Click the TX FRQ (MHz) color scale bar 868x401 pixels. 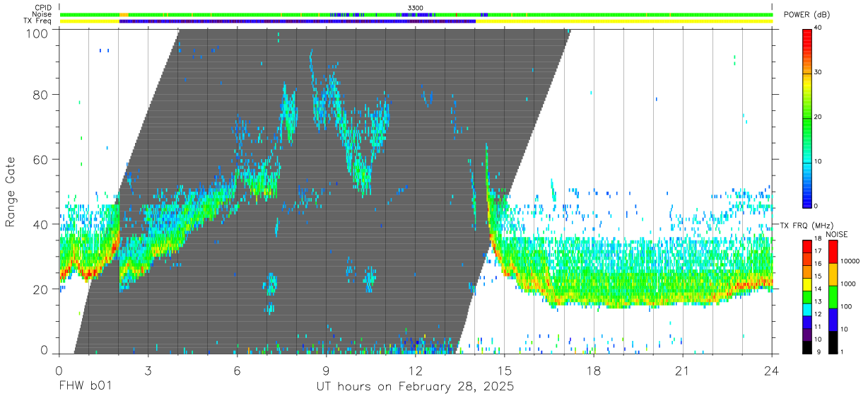point(807,296)
